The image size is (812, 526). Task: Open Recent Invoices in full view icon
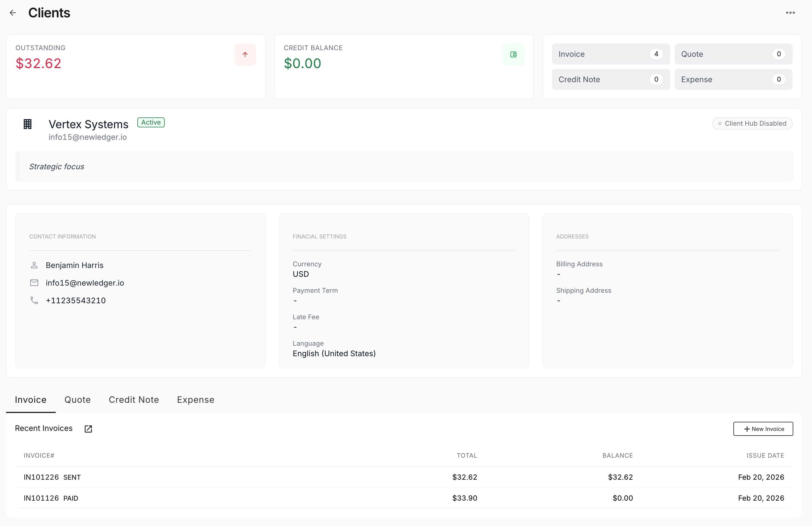88,428
